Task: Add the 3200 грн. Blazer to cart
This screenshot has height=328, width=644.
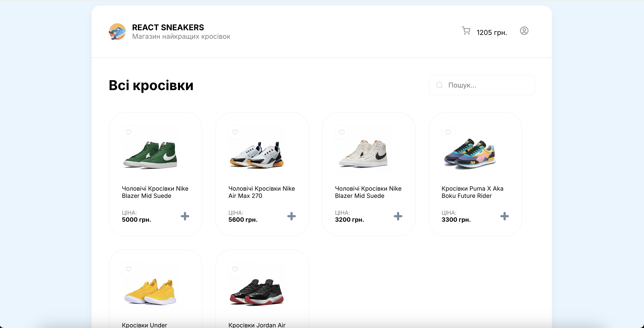Action: coord(398,216)
